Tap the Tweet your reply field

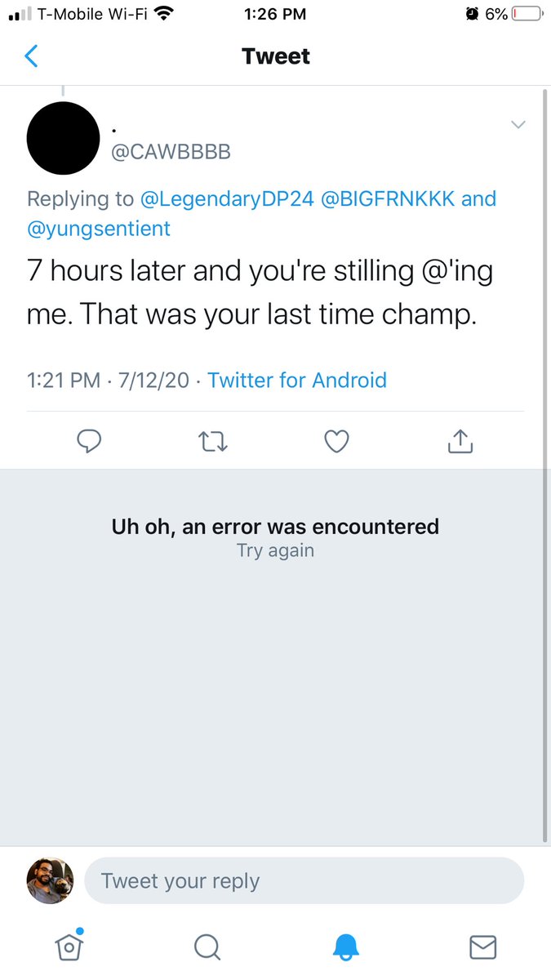[x=304, y=880]
